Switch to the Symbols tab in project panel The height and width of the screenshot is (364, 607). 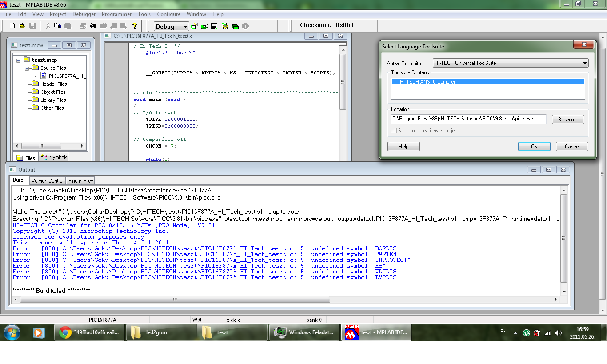click(54, 157)
